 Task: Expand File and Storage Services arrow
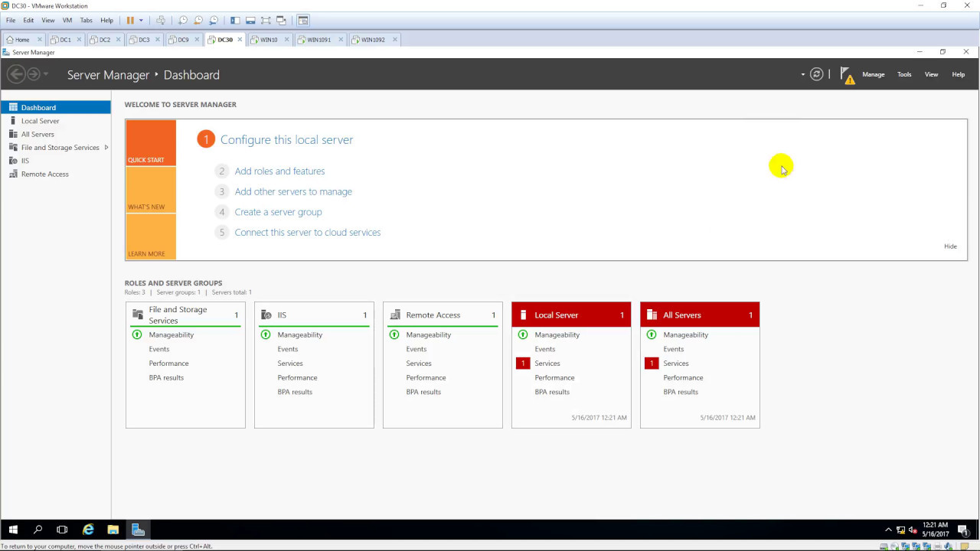(x=106, y=147)
